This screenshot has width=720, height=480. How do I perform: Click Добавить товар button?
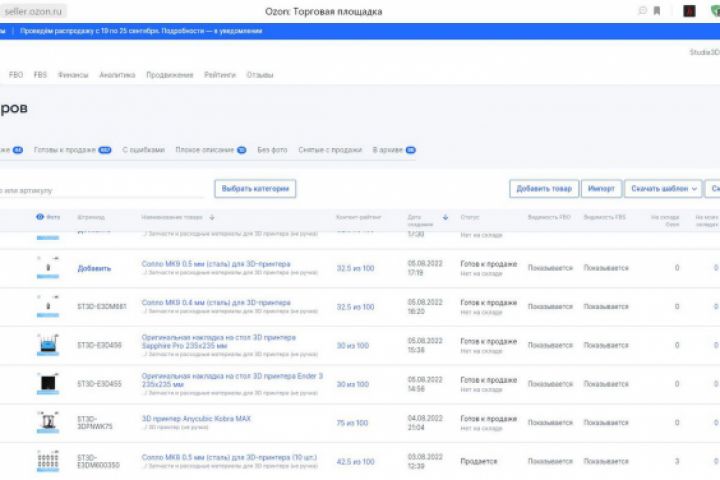click(544, 189)
